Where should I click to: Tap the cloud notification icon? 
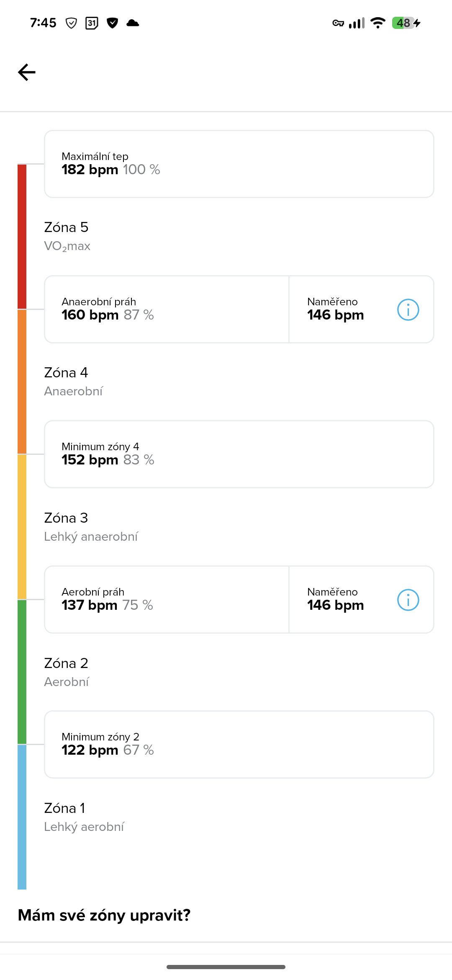(133, 23)
